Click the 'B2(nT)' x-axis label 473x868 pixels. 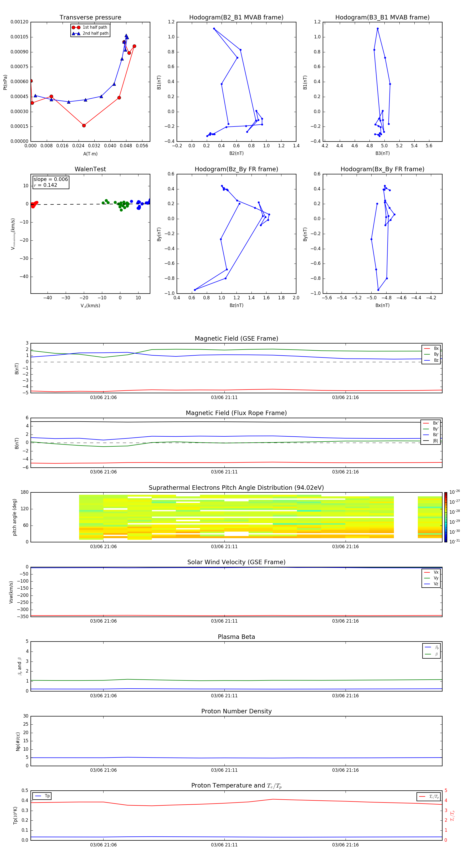tap(236, 153)
